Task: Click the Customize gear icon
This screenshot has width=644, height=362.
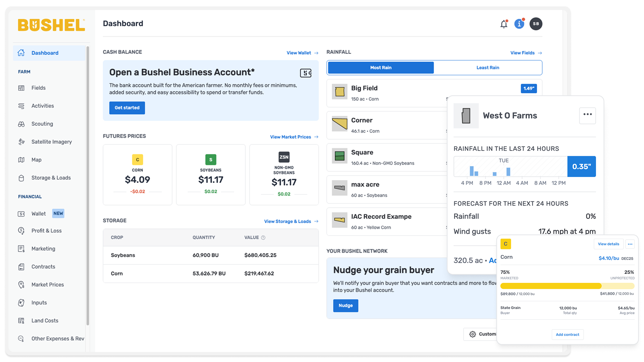Action: click(x=473, y=334)
